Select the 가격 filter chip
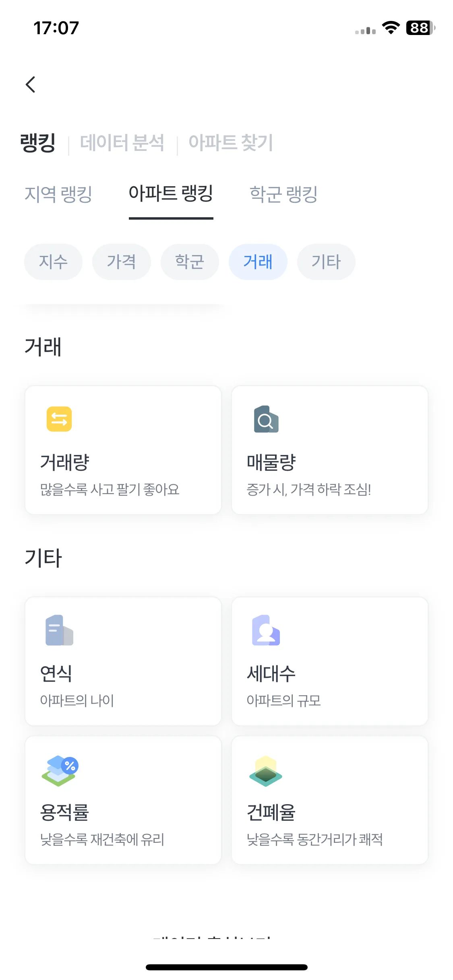 [x=122, y=262]
